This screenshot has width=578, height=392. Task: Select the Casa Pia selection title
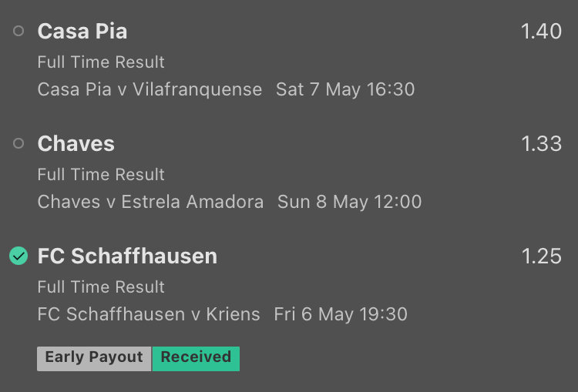tap(82, 32)
